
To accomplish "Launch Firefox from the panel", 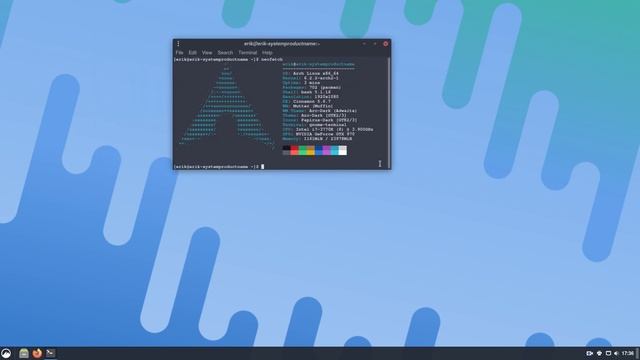I will 37,353.
